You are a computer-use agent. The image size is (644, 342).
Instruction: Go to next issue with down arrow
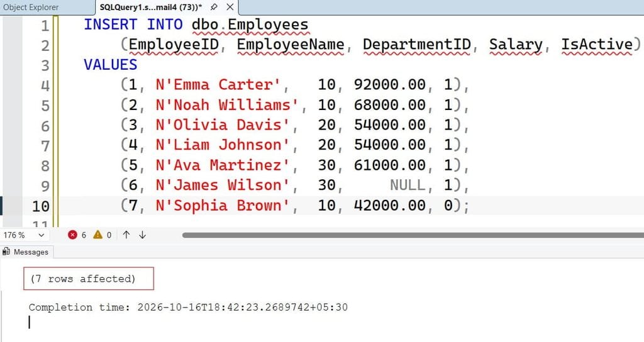(x=143, y=235)
